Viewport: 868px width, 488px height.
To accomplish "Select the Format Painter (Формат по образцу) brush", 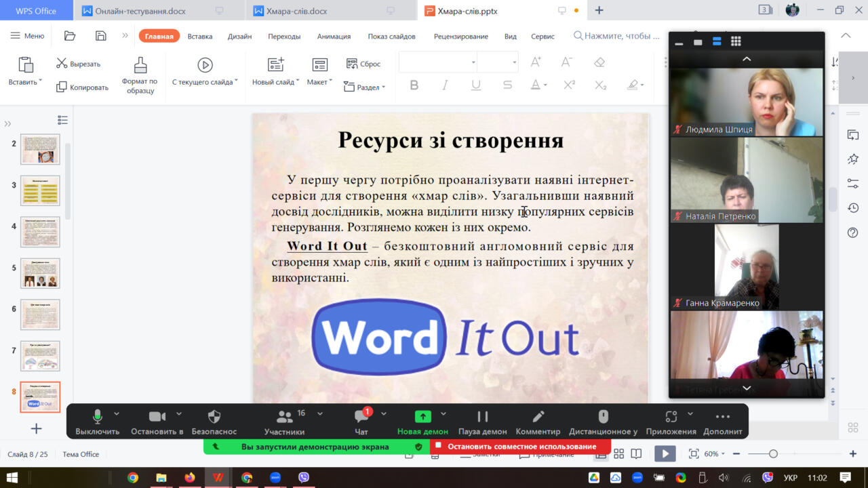I will [140, 65].
